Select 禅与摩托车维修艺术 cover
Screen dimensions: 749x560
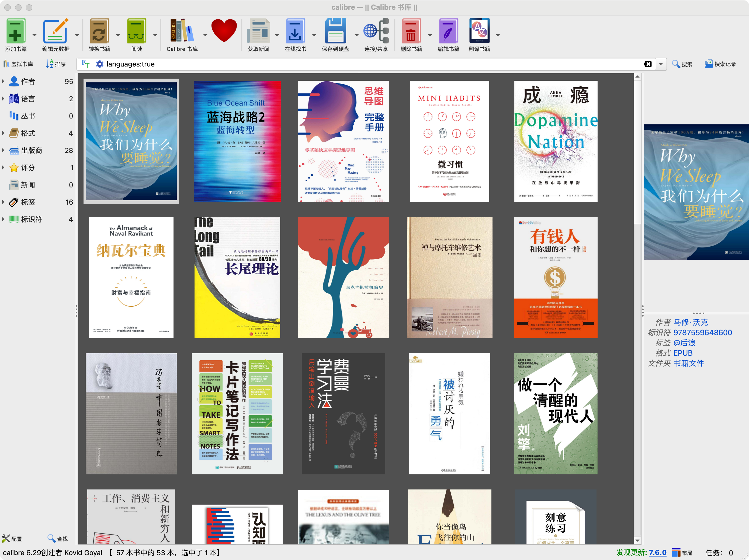(449, 278)
